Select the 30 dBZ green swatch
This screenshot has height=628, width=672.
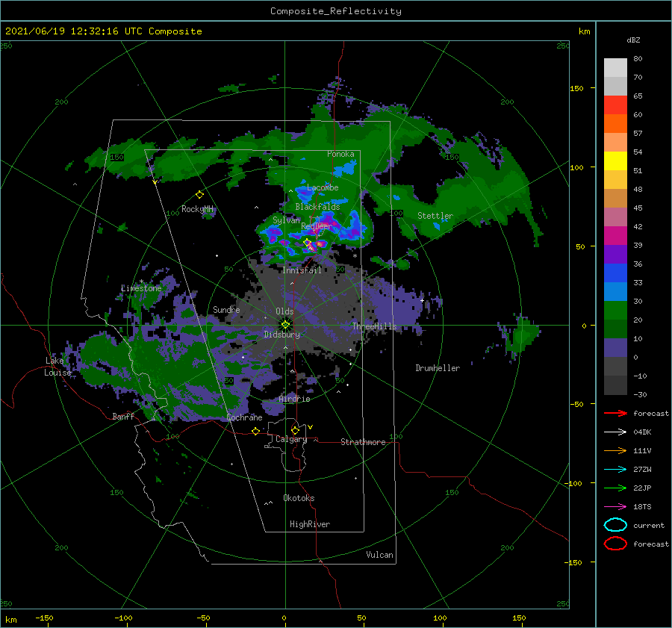click(615, 310)
